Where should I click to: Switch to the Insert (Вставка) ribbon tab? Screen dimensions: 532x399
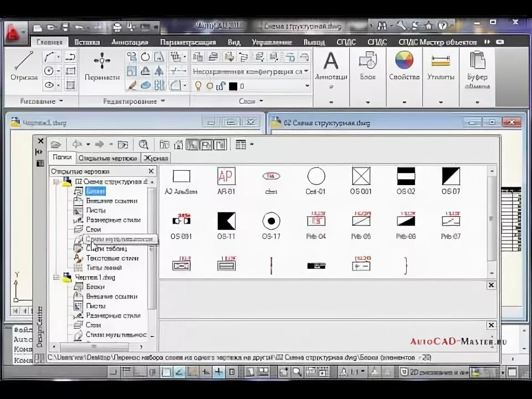coord(87,42)
